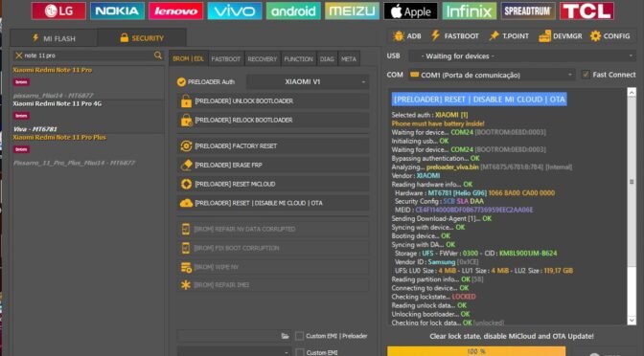Click [BROM] FIX BOOT CORRUPTION
Screen dimensions: 644x356
click(273, 248)
